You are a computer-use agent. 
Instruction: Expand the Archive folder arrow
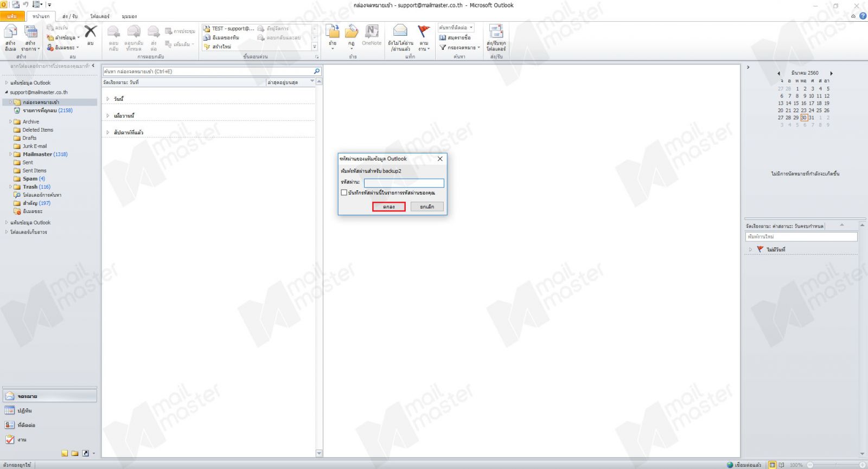[10, 121]
